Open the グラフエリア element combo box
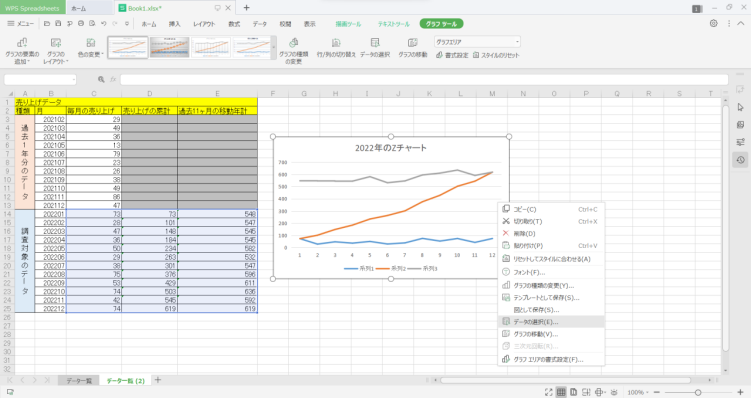Screen dimensions: 751x398 tap(477, 42)
